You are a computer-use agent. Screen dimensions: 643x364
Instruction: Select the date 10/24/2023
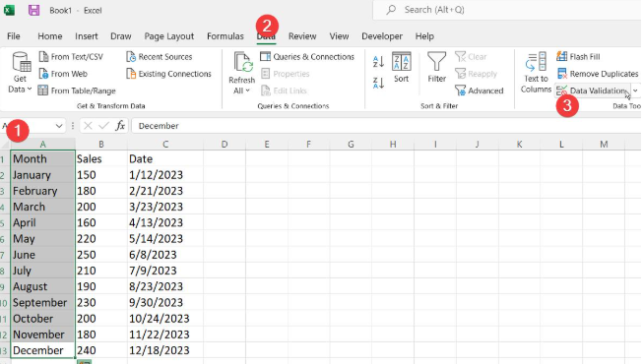click(165, 319)
